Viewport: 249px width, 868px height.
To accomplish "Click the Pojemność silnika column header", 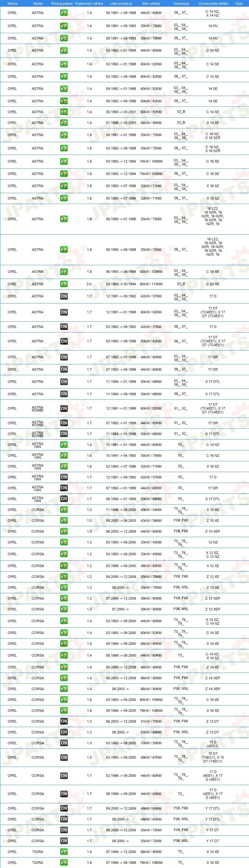I will (89, 4).
